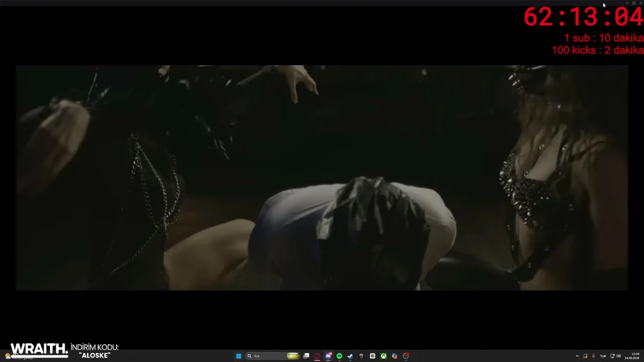Click the red 62:13:04 countdown timer

(x=583, y=18)
